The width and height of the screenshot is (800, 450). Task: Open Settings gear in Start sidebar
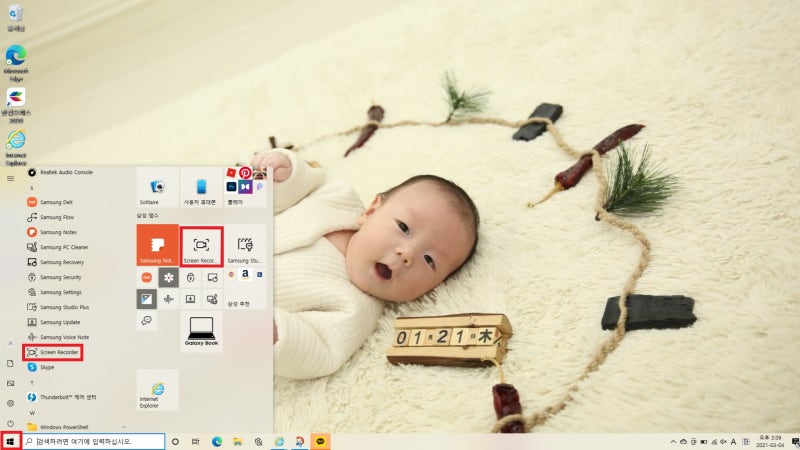click(x=10, y=403)
